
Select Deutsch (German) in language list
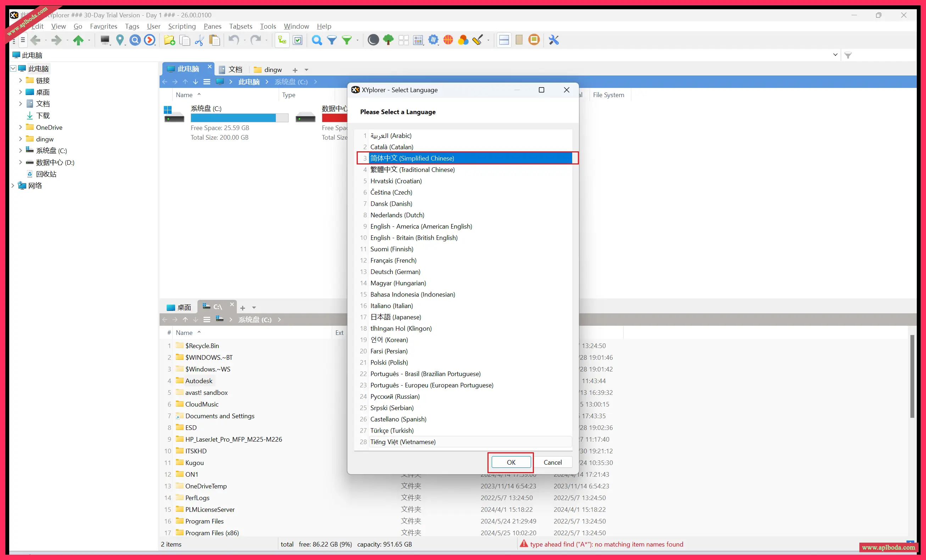[x=395, y=272]
